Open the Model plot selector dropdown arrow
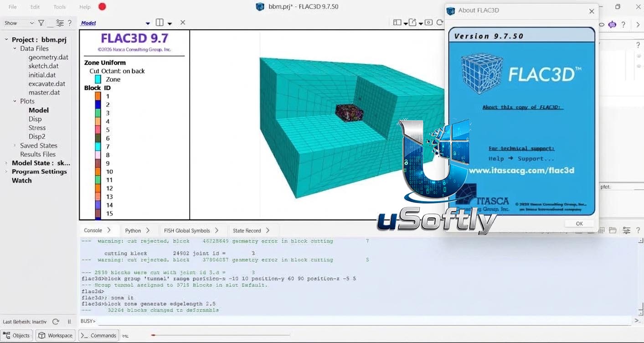Viewport: 644px width, 343px height. [148, 23]
